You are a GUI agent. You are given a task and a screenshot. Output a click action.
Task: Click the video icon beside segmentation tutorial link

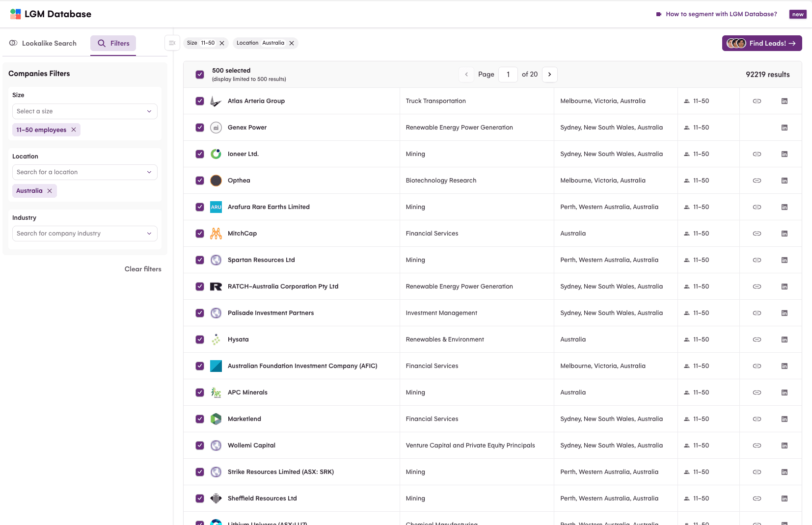658,14
